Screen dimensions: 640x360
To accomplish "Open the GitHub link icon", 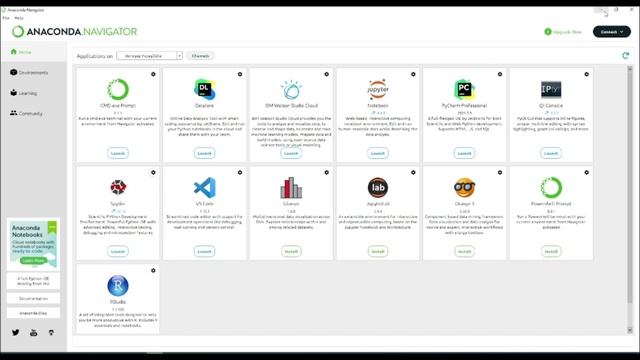I will [51, 333].
